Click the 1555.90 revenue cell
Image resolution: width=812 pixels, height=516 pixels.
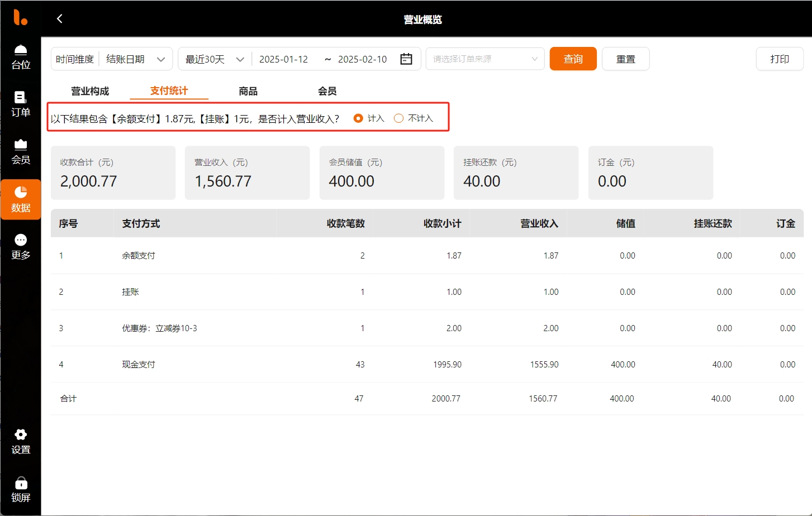point(544,365)
